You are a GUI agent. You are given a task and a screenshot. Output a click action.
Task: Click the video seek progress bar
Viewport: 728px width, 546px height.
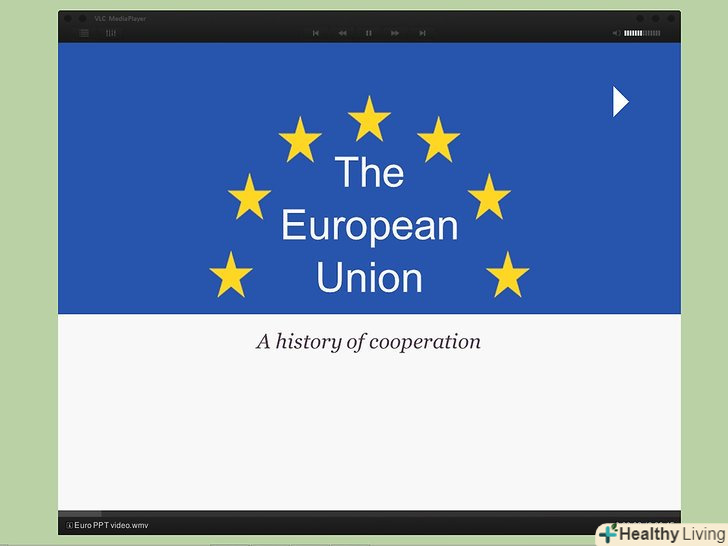[369, 514]
